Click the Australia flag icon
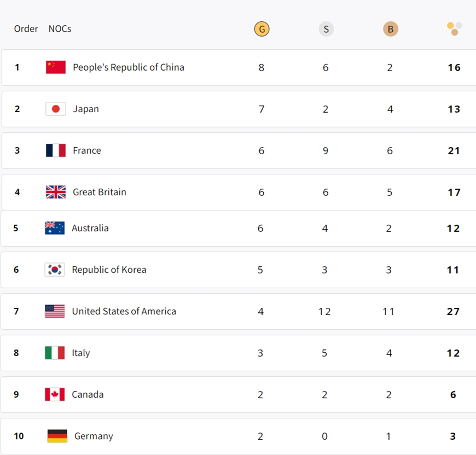The height and width of the screenshot is (455, 476). click(55, 228)
